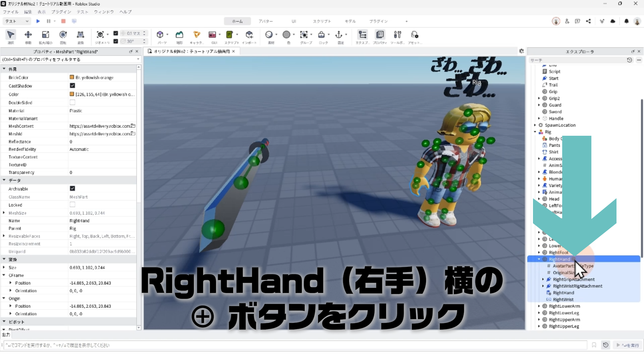The image size is (644, 362).
Task: Uncheck the CastShadow checkbox
Action: (72, 86)
